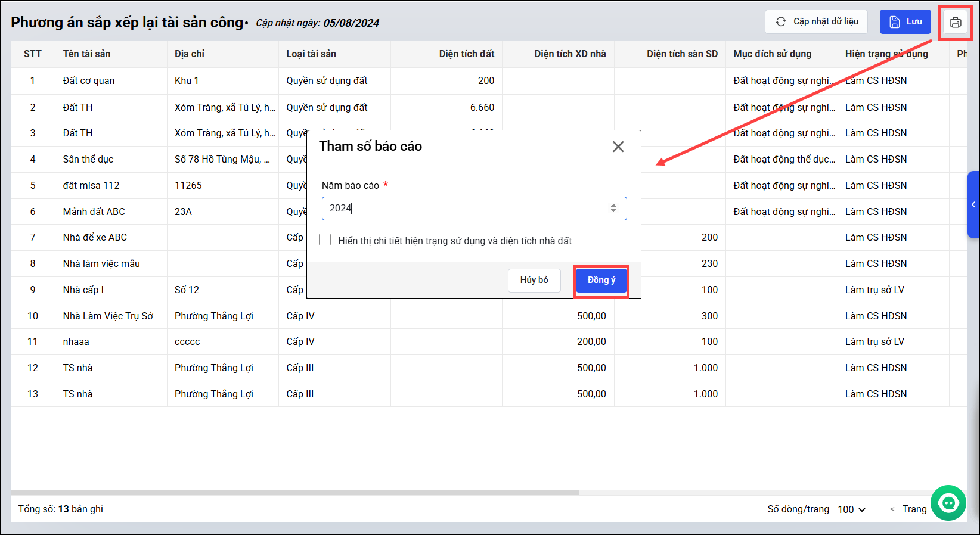Image resolution: width=980 pixels, height=535 pixels.
Task: Select the Nhà Làm Việc Trụ Sở row
Action: click(108, 316)
